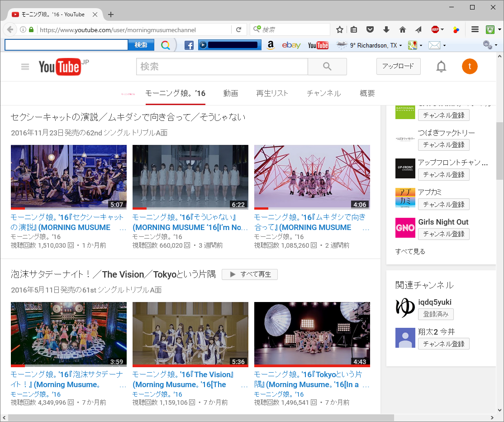Click the YouTube JP logo
The image size is (504, 422).
[x=64, y=67]
